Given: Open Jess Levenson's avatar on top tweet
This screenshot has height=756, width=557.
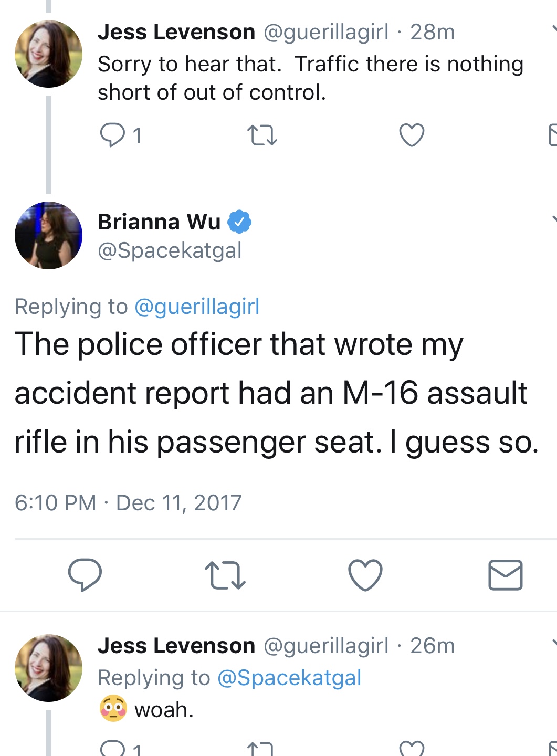Looking at the screenshot, I should [48, 54].
